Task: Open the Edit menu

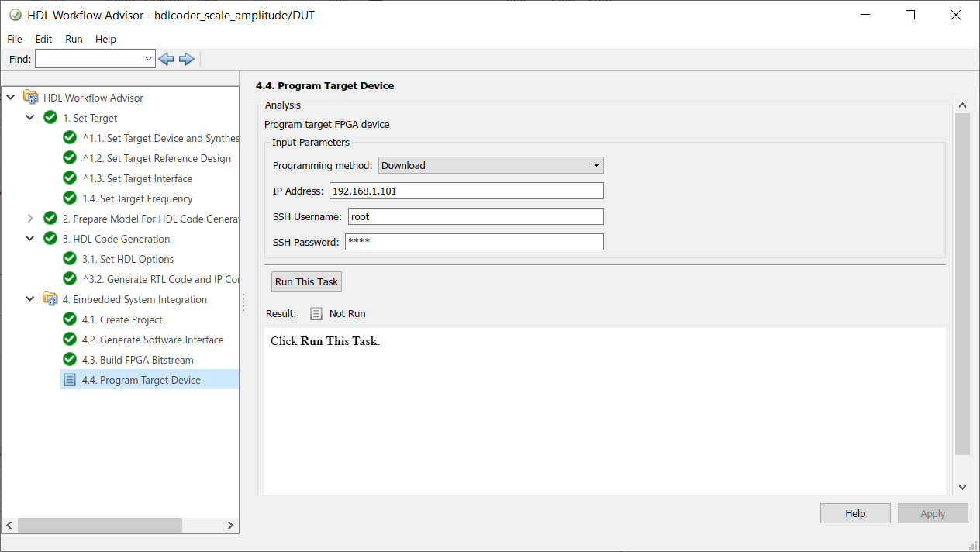Action: 43,39
